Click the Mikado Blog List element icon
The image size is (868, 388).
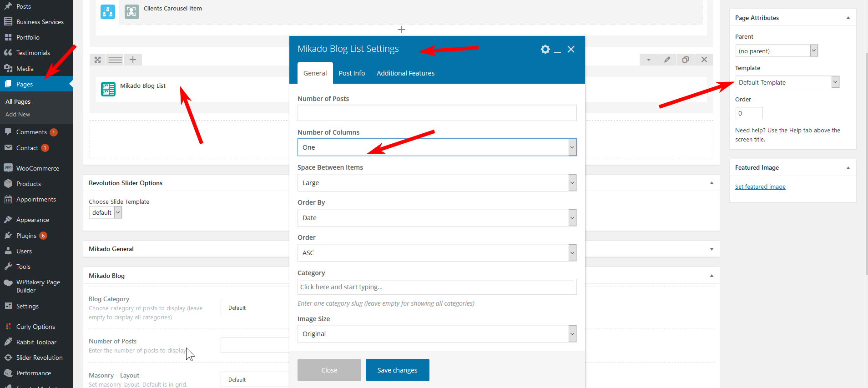coord(108,89)
